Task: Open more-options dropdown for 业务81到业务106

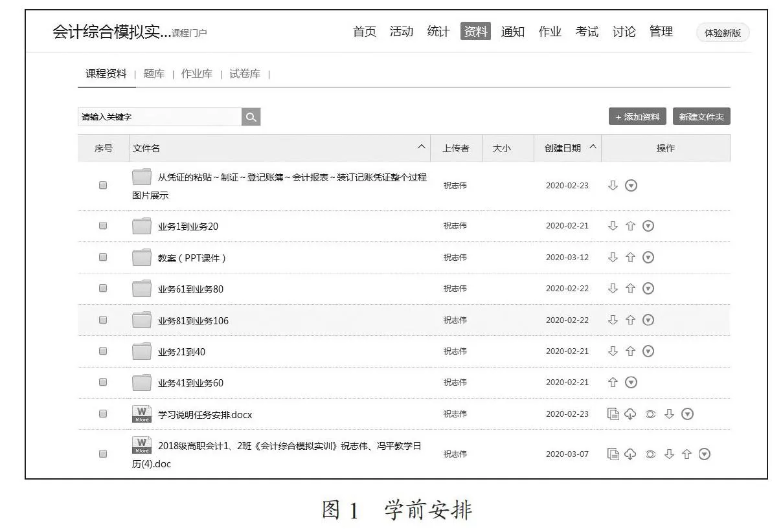Action: point(648,320)
